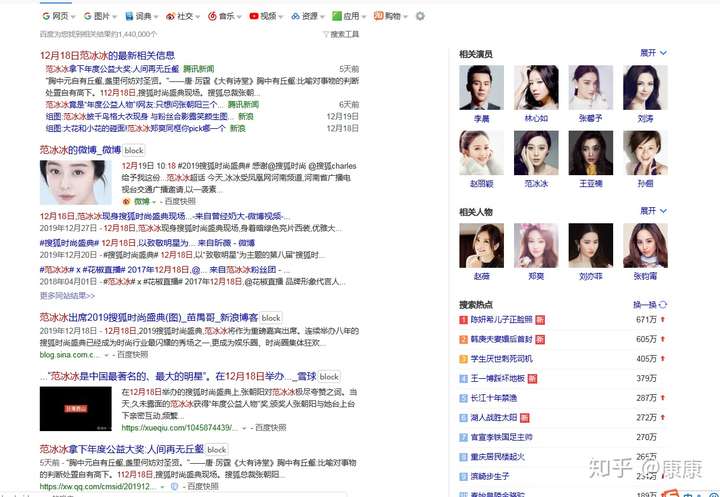720x497 pixels.
Task: Click the 刘涛 actor photo
Action: coord(645,87)
